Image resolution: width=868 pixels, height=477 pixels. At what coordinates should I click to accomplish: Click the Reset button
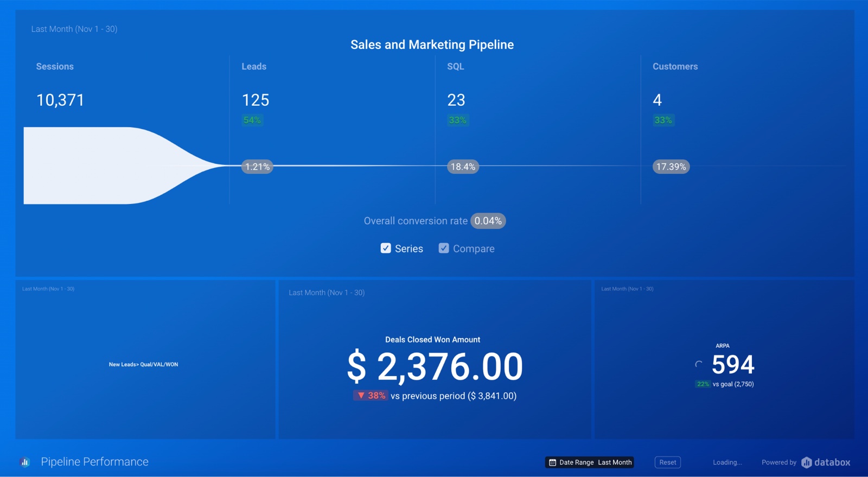[668, 462]
